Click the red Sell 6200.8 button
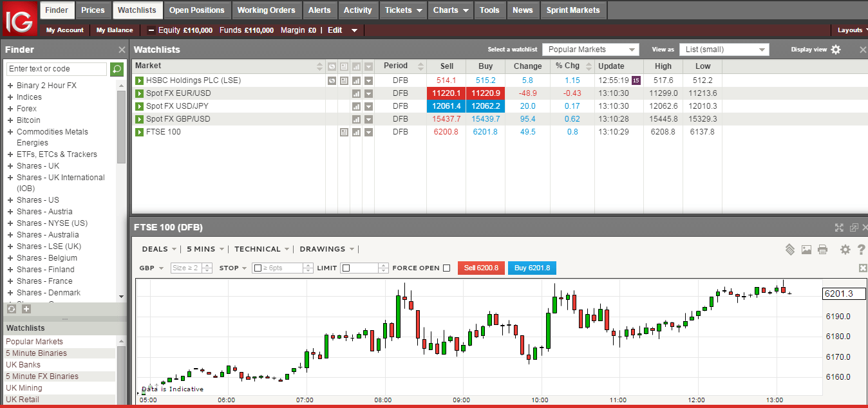This screenshot has width=868, height=408. [481, 268]
